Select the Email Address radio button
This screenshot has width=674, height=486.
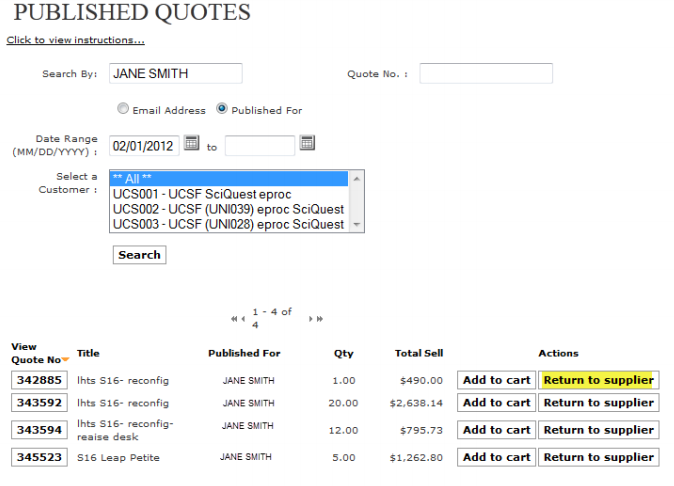tap(123, 108)
